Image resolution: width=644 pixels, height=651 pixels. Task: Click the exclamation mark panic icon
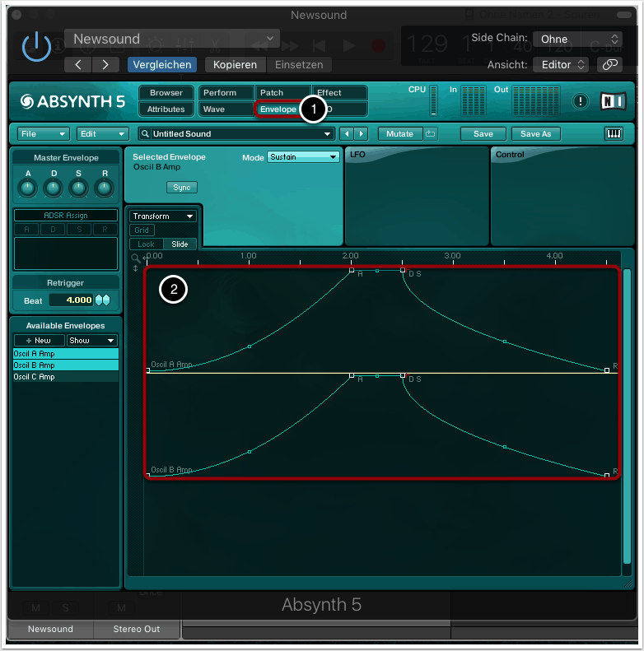pyautogui.click(x=581, y=101)
